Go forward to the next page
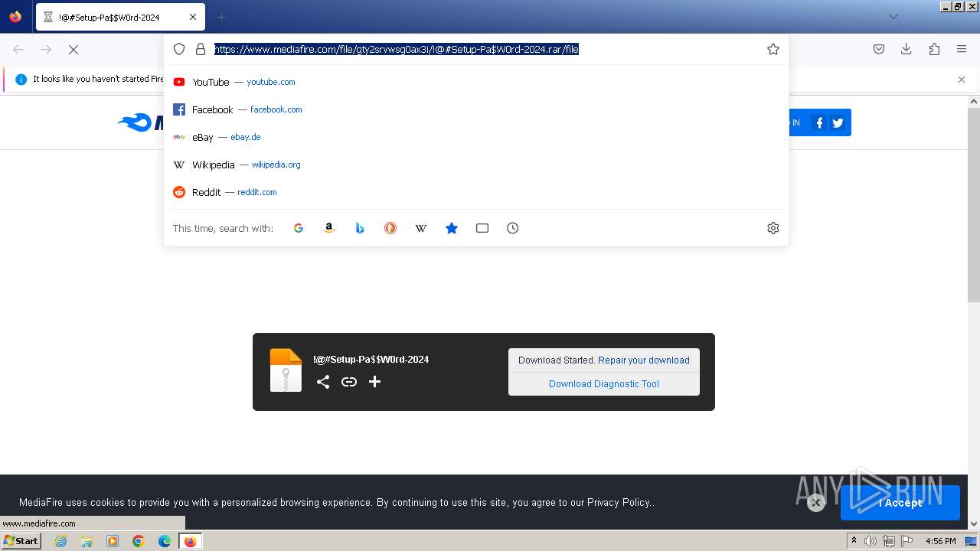980x551 pixels. 46,49
